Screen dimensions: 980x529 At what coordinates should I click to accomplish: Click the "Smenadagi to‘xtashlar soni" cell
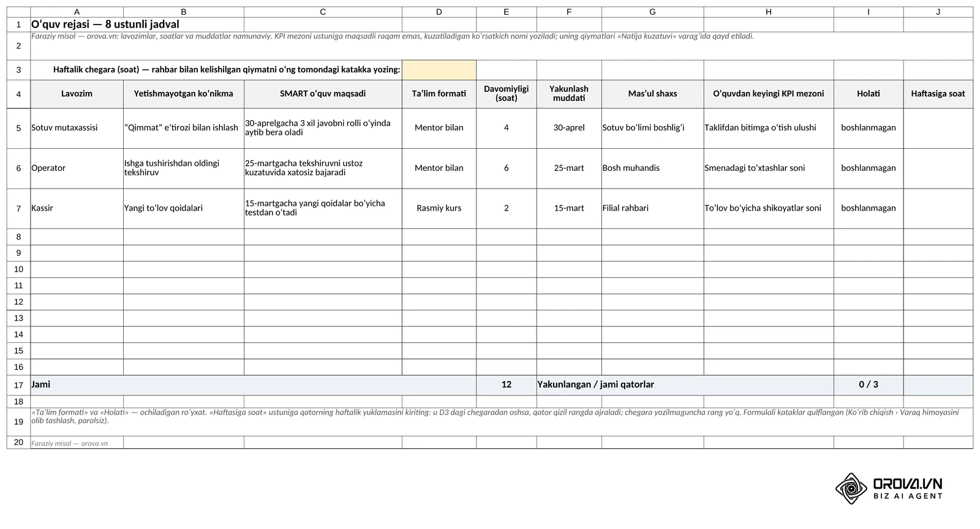tap(768, 168)
